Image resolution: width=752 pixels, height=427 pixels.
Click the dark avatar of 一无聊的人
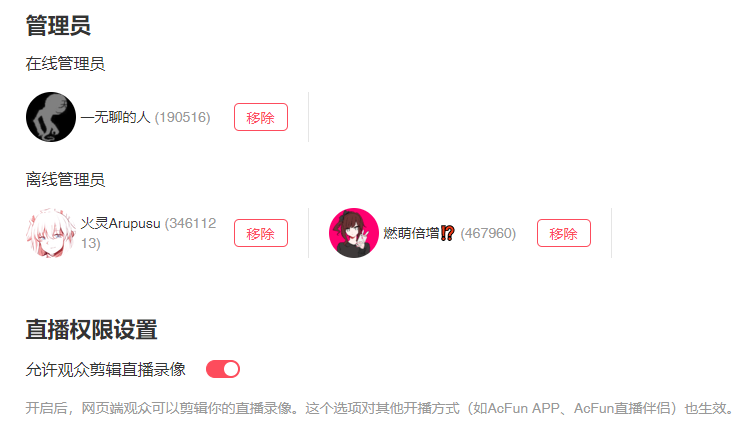51,117
